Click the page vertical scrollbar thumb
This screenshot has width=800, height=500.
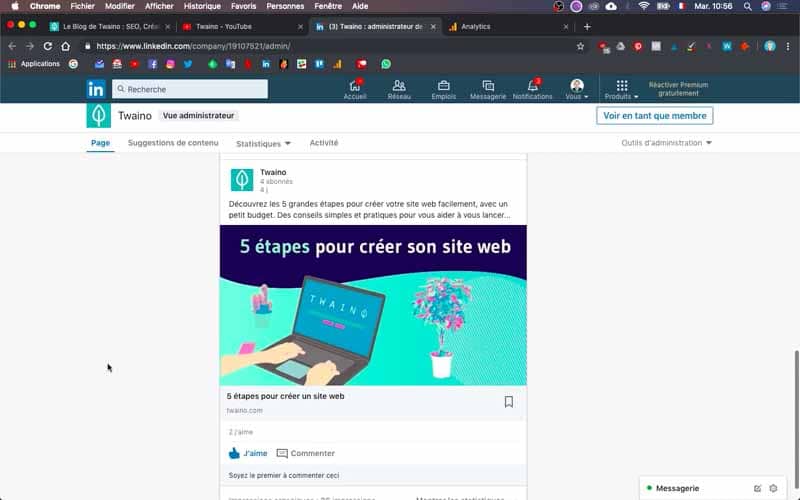796,418
